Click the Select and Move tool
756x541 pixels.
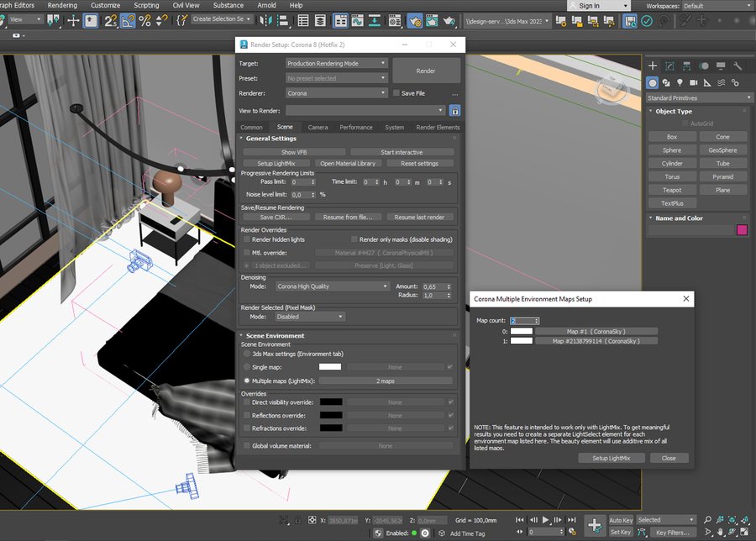click(73, 19)
